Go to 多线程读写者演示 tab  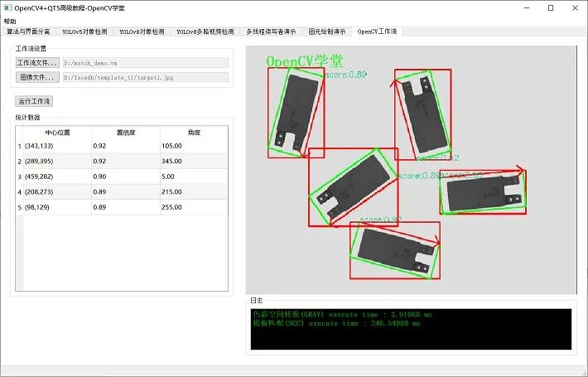point(271,31)
